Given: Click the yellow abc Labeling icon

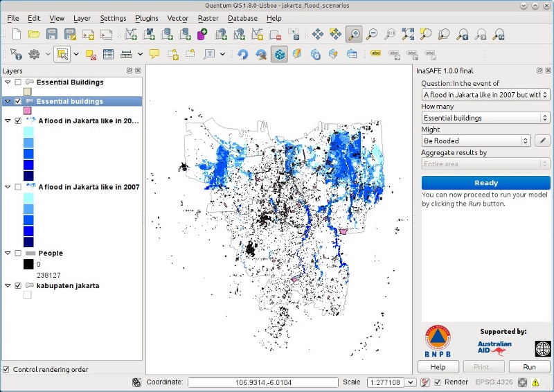Looking at the screenshot, I should 375,53.
